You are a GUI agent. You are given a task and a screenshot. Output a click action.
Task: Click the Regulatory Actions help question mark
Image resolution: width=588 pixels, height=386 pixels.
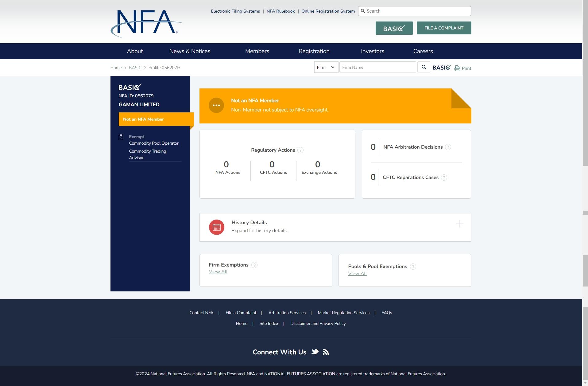coord(300,150)
